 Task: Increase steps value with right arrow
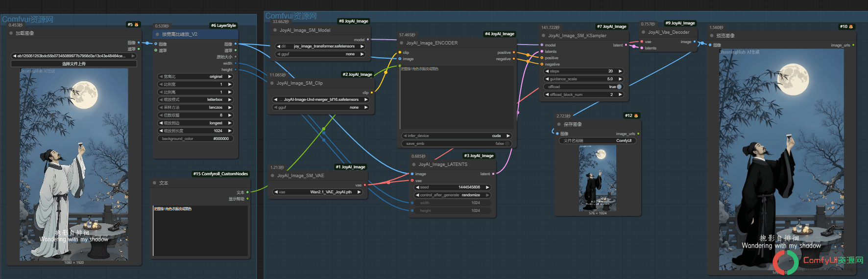click(620, 71)
